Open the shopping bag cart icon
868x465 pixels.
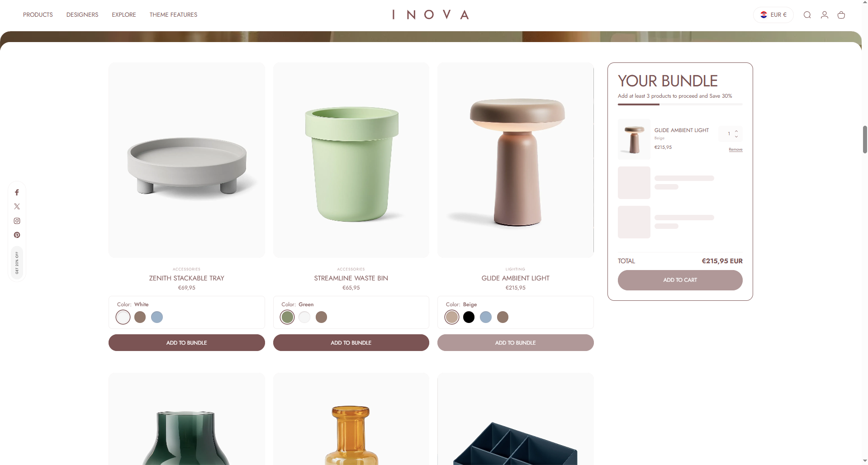(841, 15)
